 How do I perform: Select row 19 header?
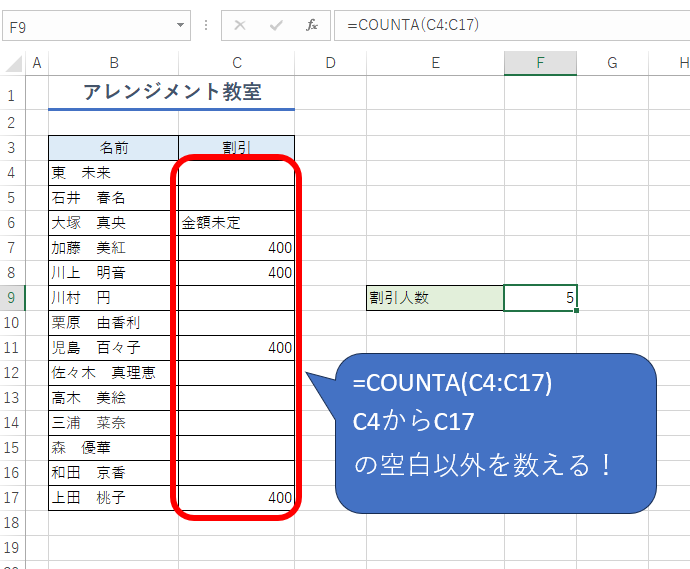(12, 548)
